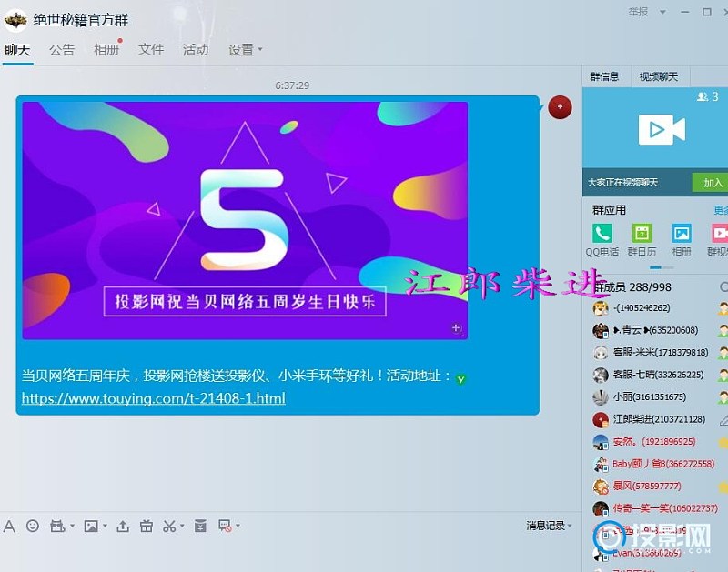Click the green V icon after 活动地址
This screenshot has width=728, height=572.
pos(460,379)
